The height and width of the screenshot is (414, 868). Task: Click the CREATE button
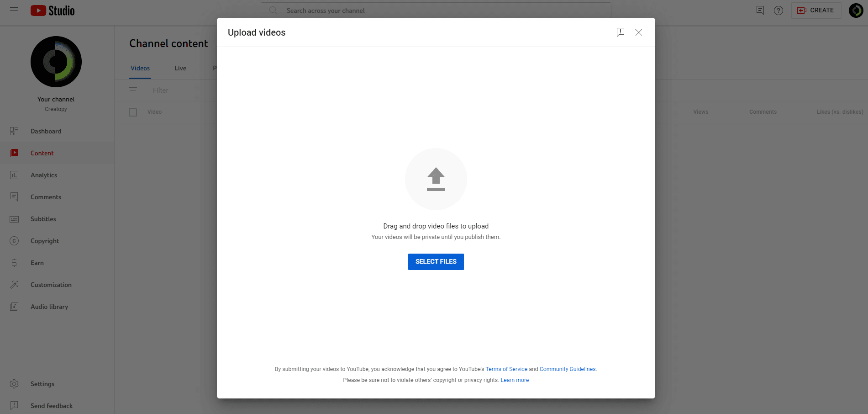(x=816, y=11)
